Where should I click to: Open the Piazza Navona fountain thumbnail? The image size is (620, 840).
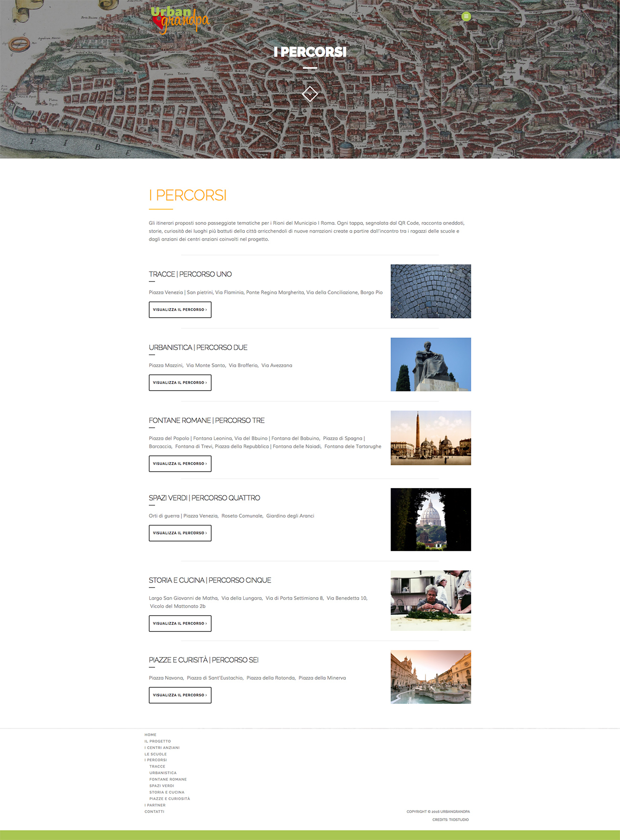431,677
